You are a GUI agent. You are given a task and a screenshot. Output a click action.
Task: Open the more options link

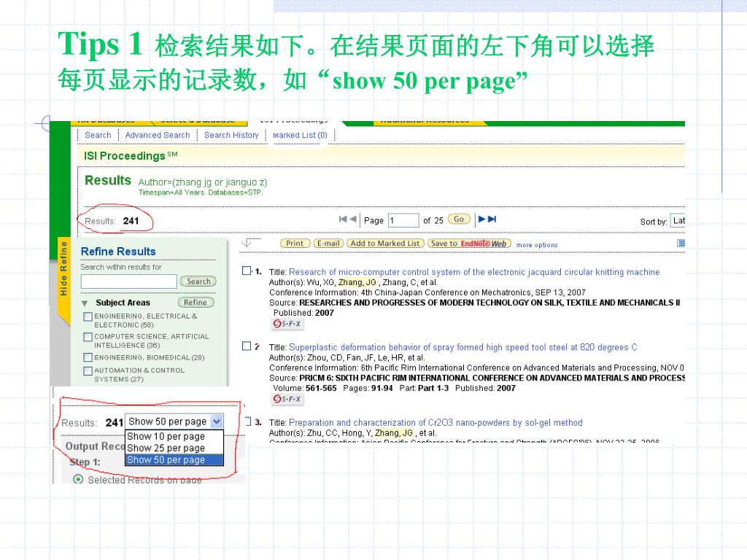coord(536,245)
